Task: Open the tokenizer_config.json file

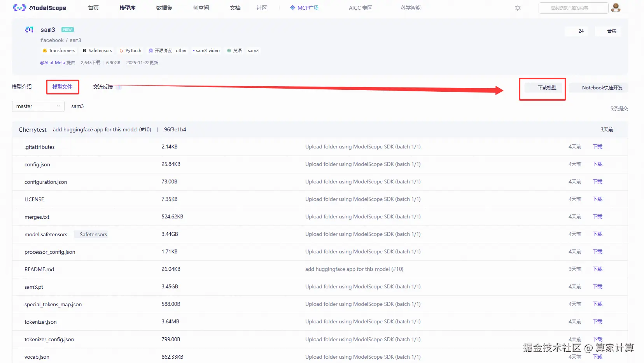Action: [x=49, y=339]
